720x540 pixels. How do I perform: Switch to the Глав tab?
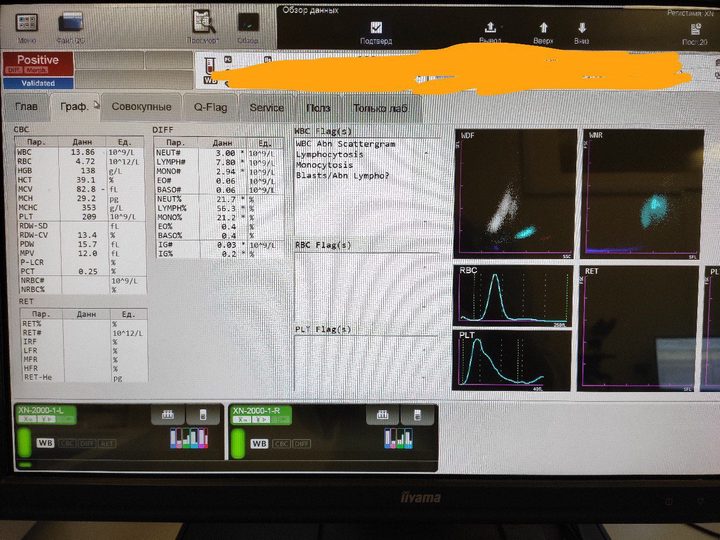pos(26,107)
